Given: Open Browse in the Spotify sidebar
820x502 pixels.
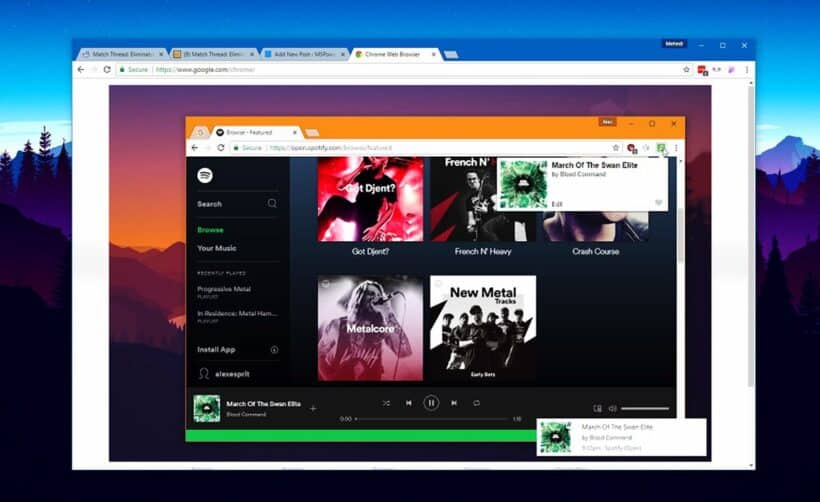Looking at the screenshot, I should click(x=210, y=230).
